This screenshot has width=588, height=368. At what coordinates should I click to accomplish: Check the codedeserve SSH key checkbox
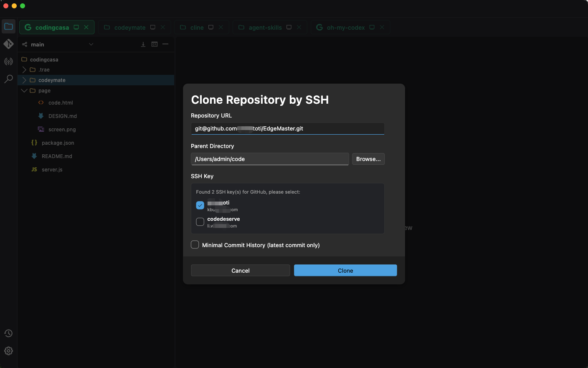coord(200,222)
